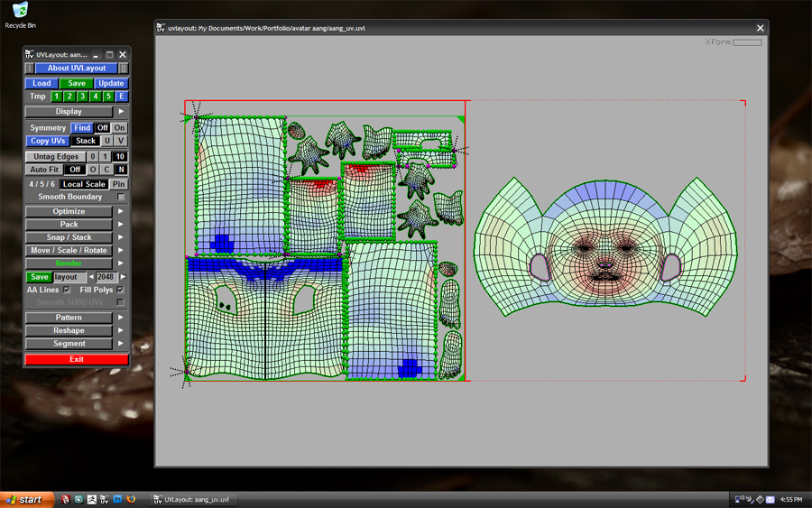
Task: Click the blue Load button
Action: point(42,83)
